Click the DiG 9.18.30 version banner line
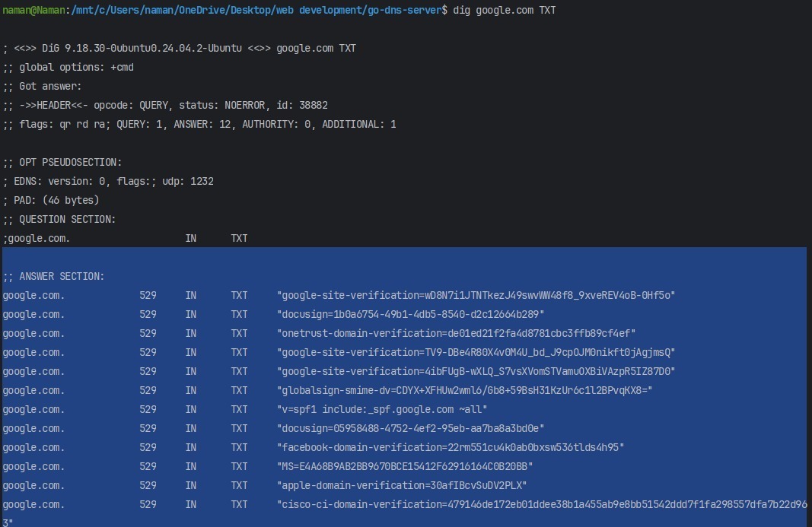This screenshot has height=527, width=812. [x=179, y=48]
